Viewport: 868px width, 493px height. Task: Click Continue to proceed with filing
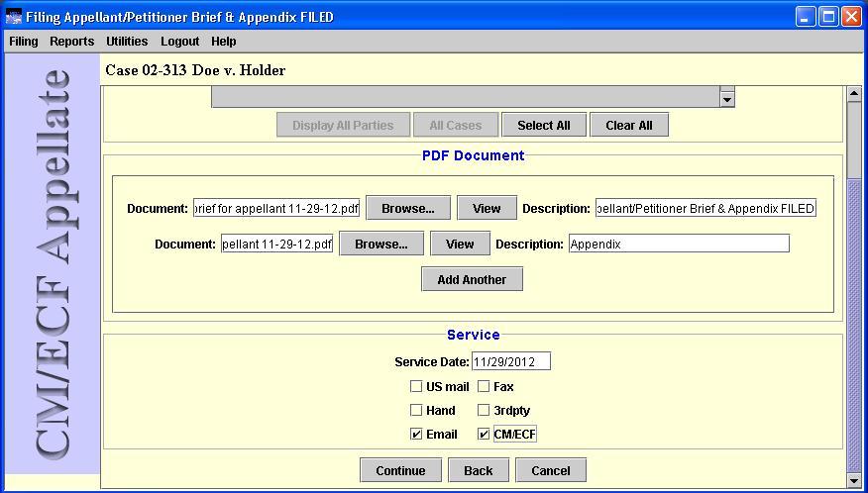400,470
